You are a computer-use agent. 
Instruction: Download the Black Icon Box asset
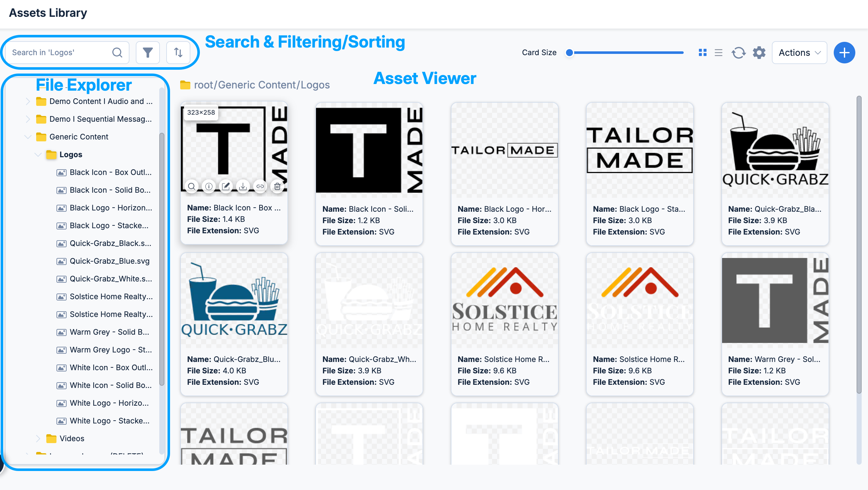click(243, 186)
